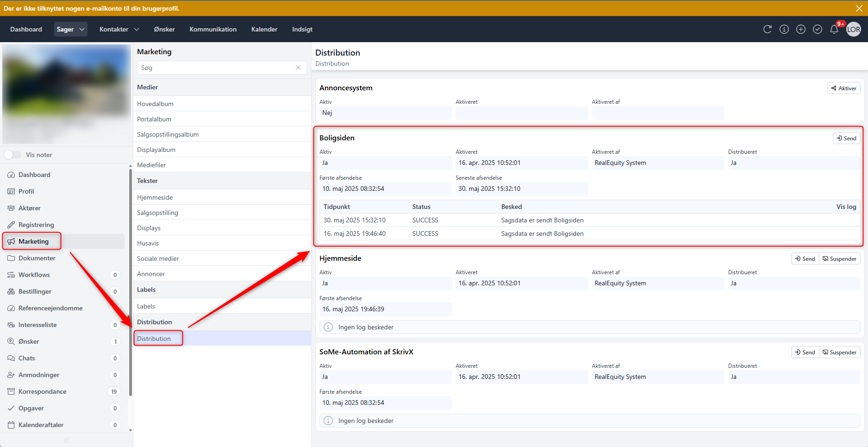The width and height of the screenshot is (868, 447).
Task: Toggle the Vis noter switch
Action: [x=13, y=155]
